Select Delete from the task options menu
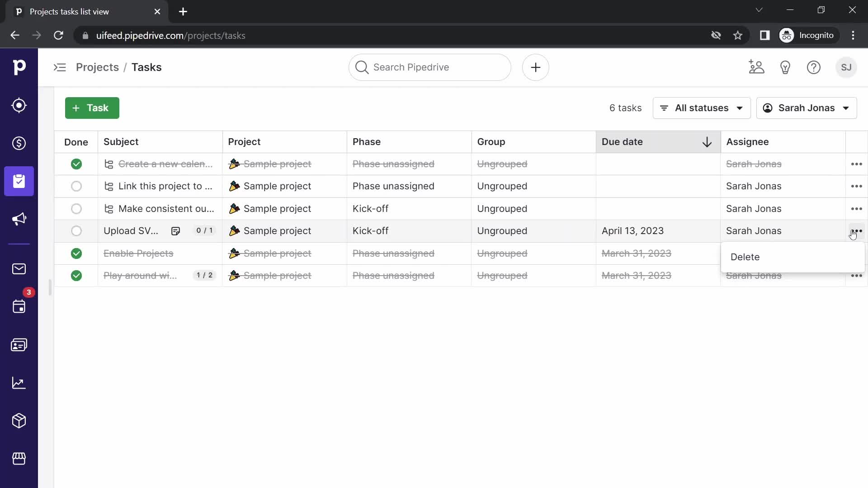 [793, 257]
